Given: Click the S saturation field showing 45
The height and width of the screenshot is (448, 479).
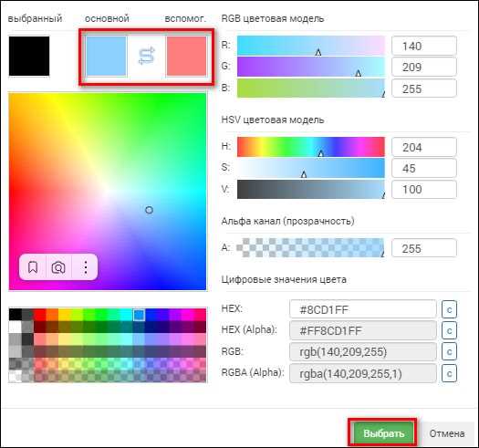Looking at the screenshot, I should [x=424, y=168].
